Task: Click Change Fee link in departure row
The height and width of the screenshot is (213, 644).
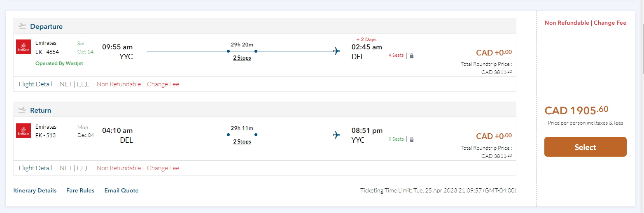Action: [163, 84]
